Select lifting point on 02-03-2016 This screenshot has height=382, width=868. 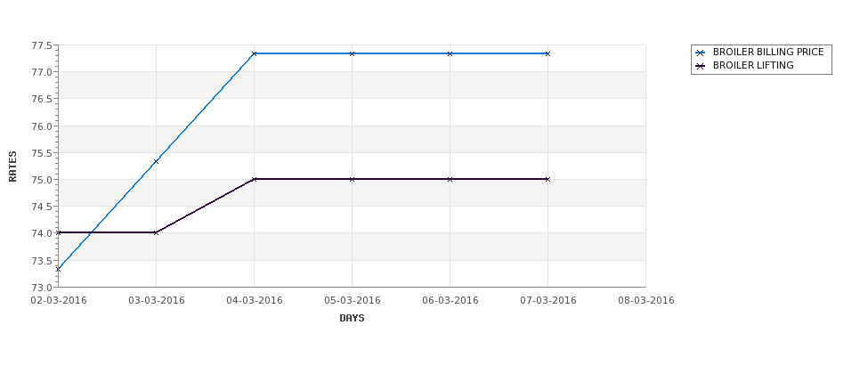point(58,232)
